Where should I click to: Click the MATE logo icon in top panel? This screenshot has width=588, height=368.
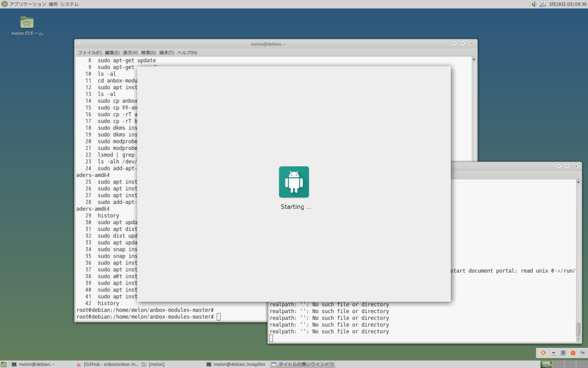[x=4, y=4]
